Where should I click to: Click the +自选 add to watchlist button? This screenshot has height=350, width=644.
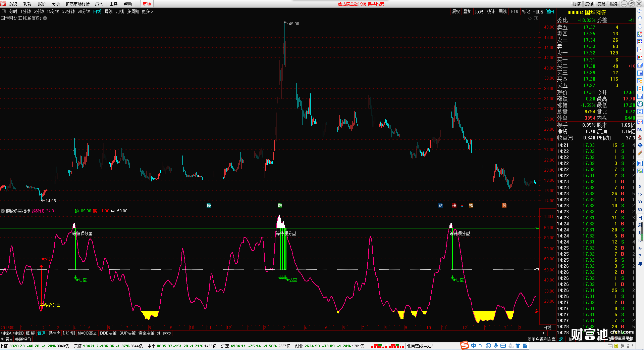538,11
